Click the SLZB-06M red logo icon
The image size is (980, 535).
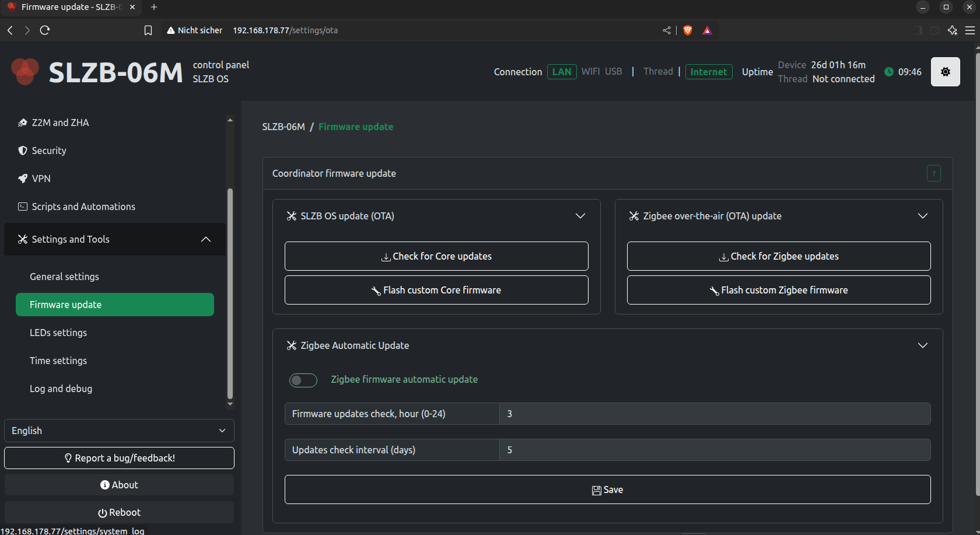24,72
